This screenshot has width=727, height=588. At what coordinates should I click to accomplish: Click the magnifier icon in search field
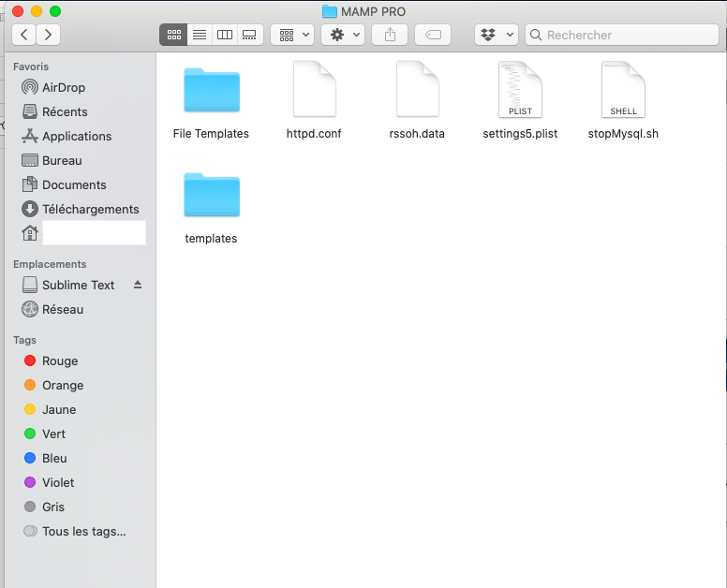coord(536,35)
